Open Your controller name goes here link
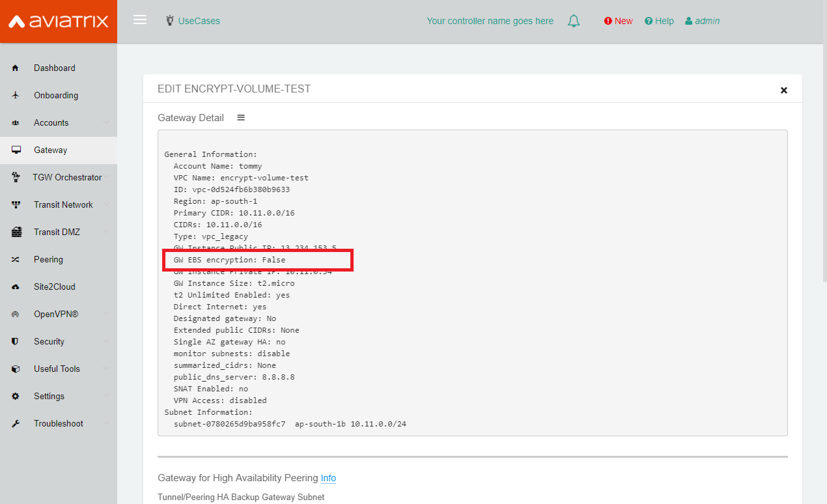This screenshot has width=827, height=504. 490,21
